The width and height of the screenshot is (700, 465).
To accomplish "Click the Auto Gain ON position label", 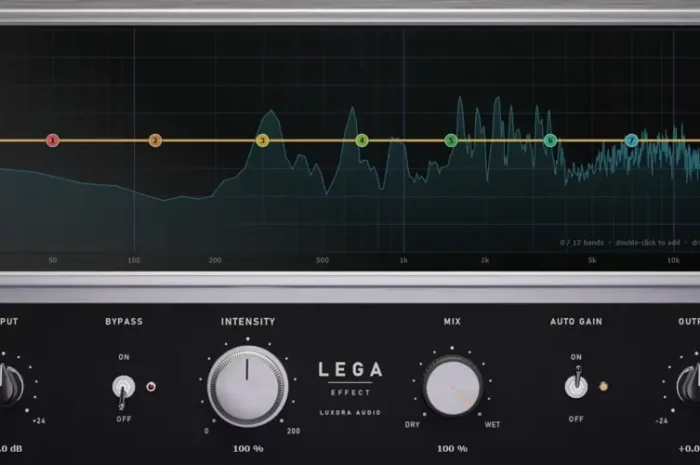I will tap(576, 357).
